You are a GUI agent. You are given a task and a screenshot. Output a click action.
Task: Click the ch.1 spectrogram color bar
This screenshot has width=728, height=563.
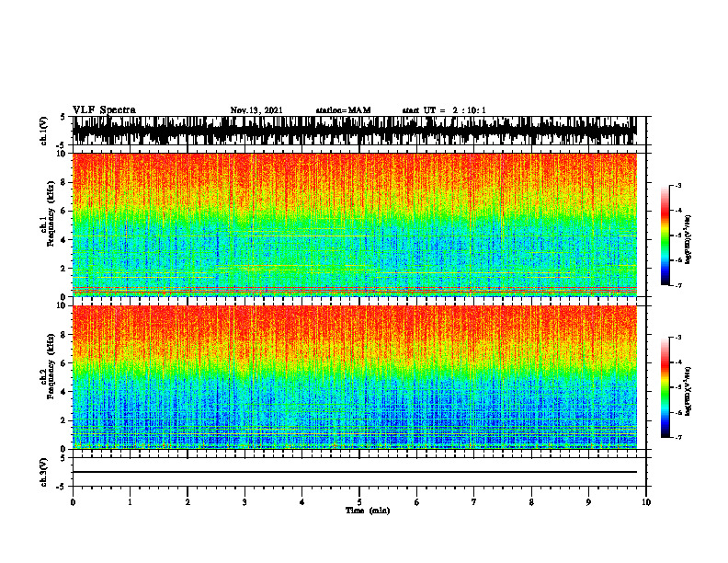(665, 236)
